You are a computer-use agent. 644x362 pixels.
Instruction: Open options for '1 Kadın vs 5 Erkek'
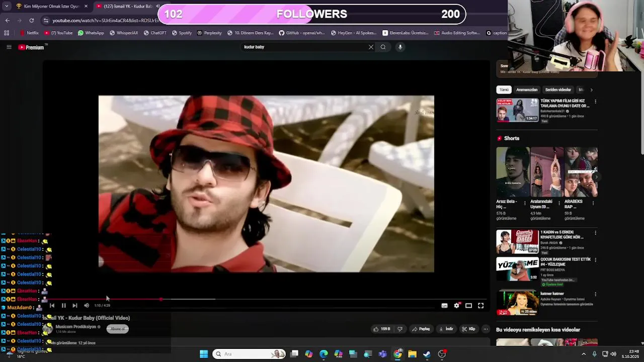tap(595, 233)
